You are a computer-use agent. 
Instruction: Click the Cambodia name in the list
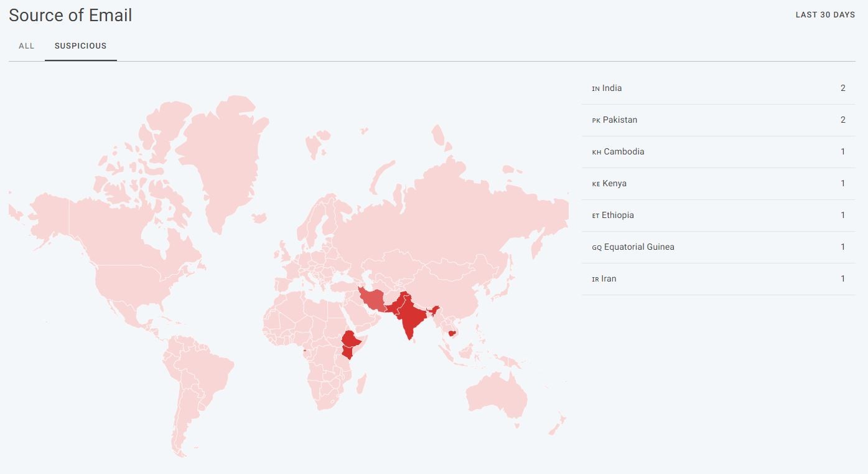pyautogui.click(x=624, y=152)
